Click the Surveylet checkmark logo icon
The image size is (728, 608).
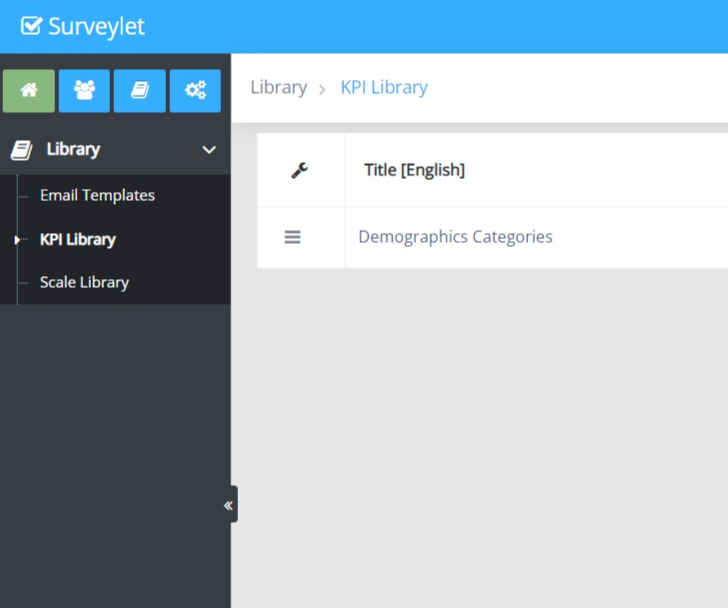click(31, 26)
